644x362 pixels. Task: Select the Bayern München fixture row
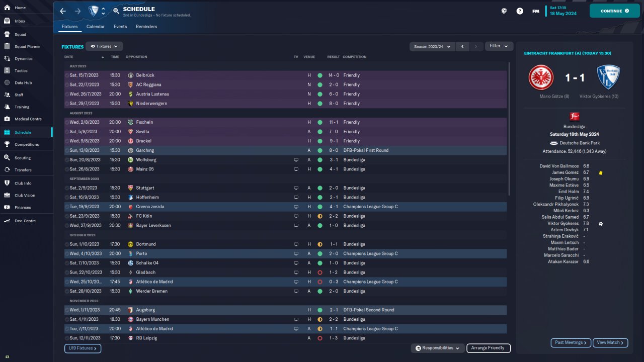coord(285,320)
